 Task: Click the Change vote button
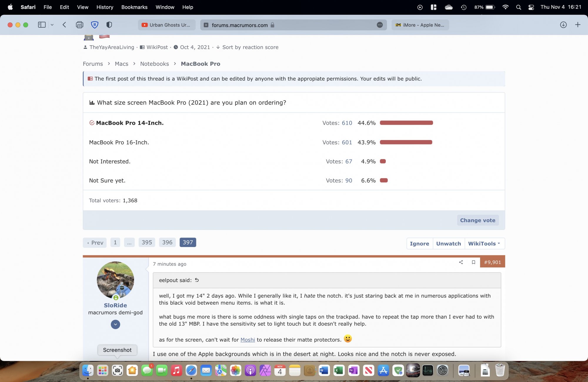click(477, 220)
